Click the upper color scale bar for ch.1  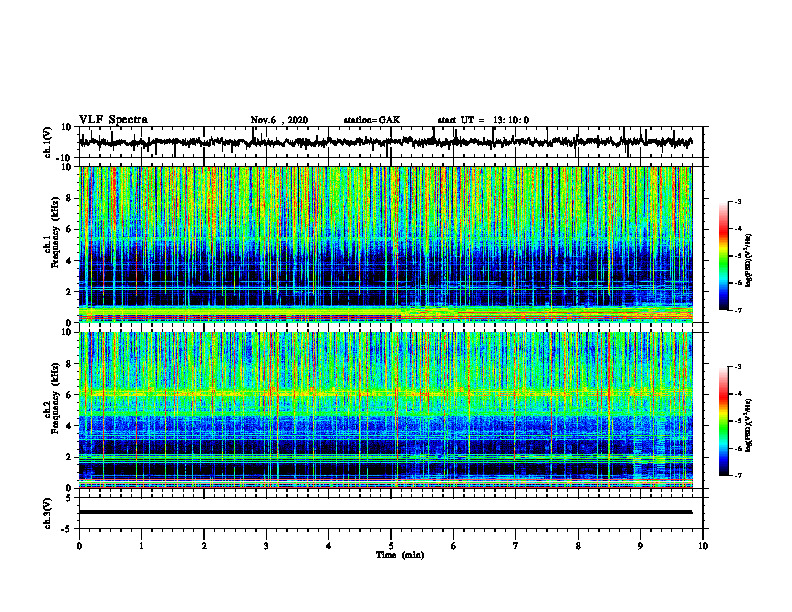(x=723, y=256)
